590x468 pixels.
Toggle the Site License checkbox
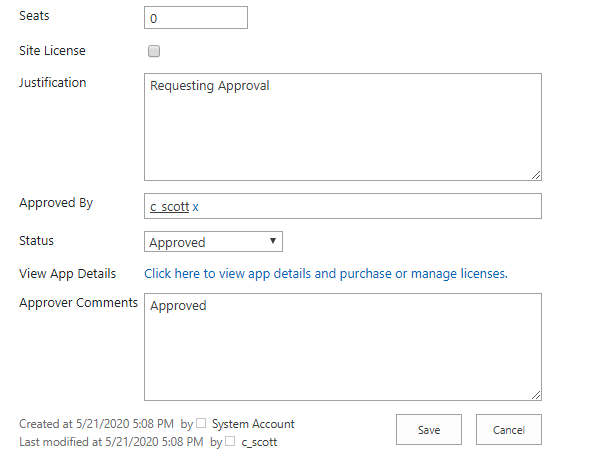[154, 51]
